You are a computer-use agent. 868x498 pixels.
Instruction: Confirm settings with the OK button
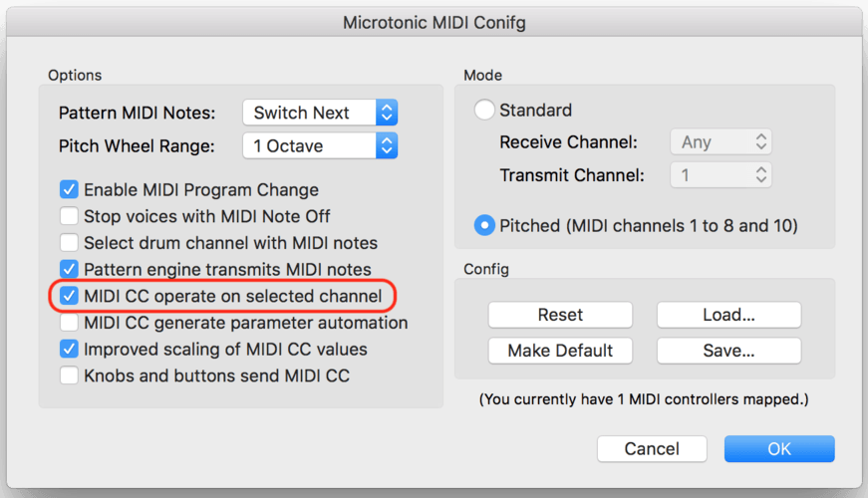click(779, 449)
